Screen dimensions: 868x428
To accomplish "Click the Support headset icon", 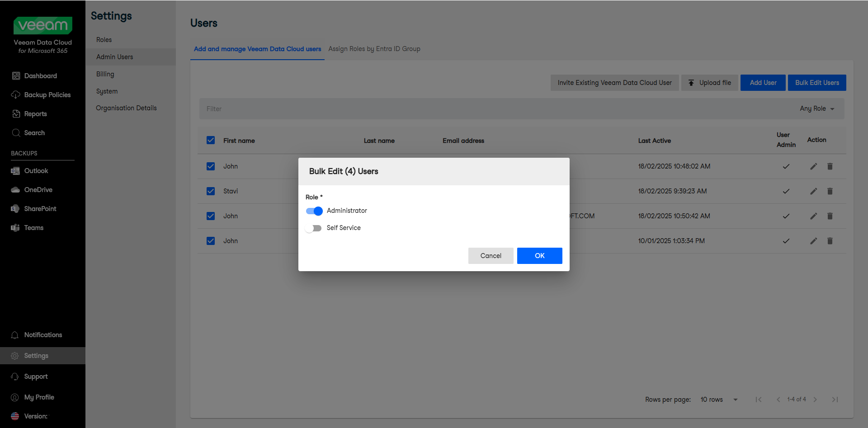I will click(x=15, y=376).
